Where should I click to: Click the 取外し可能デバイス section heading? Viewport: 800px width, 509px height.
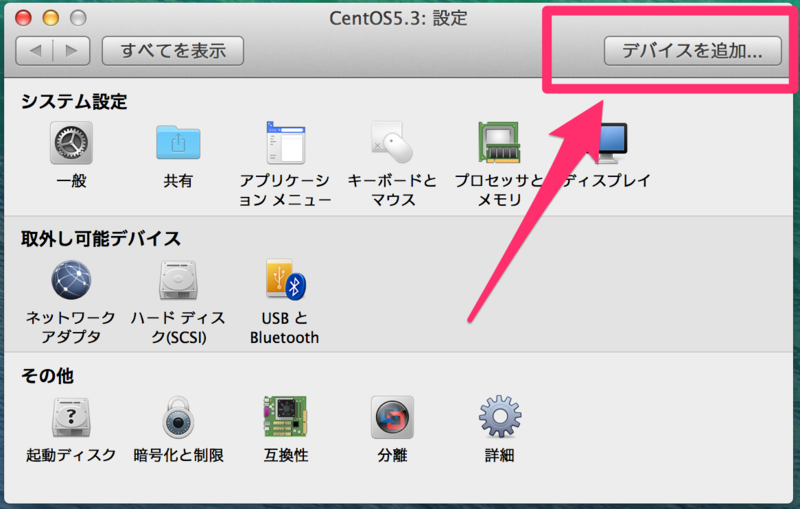point(101,238)
